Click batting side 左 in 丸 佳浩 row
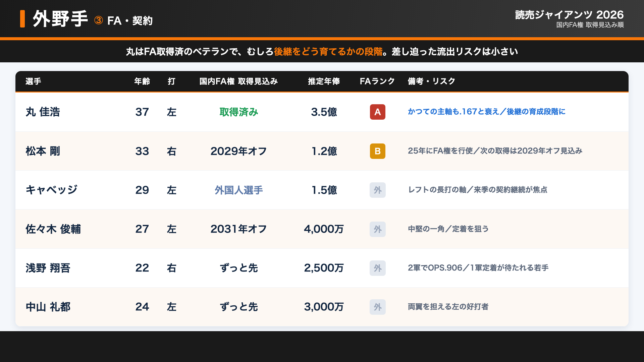Image resolution: width=644 pixels, height=362 pixels. click(171, 112)
